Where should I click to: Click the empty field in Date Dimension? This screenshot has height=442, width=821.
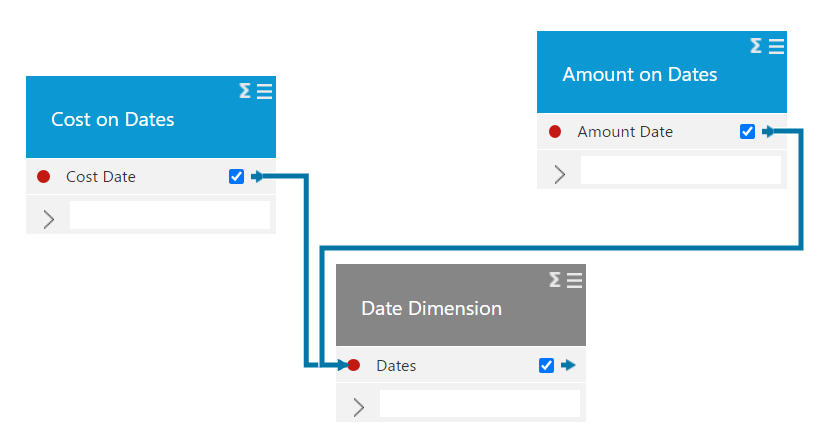click(x=480, y=403)
